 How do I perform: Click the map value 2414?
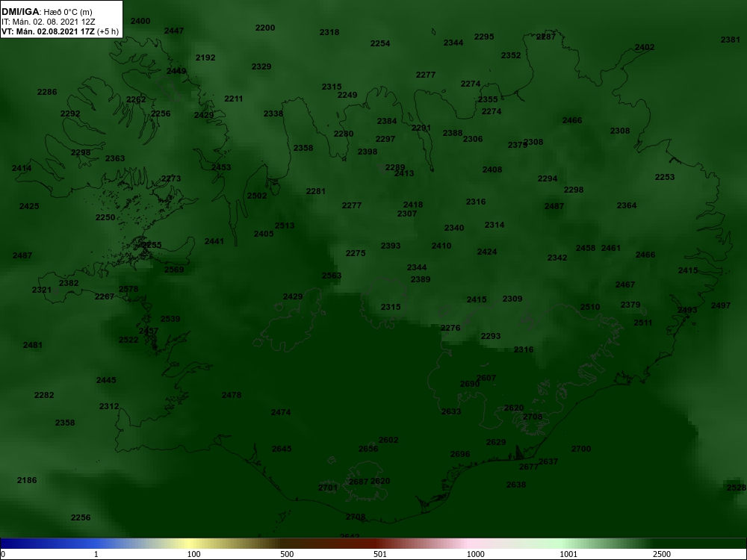[x=22, y=168]
